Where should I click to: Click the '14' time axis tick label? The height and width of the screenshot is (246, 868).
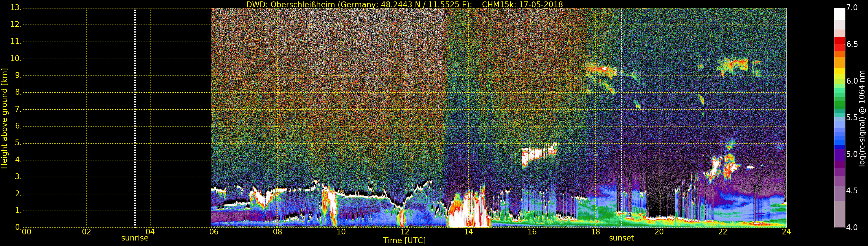[x=468, y=232]
